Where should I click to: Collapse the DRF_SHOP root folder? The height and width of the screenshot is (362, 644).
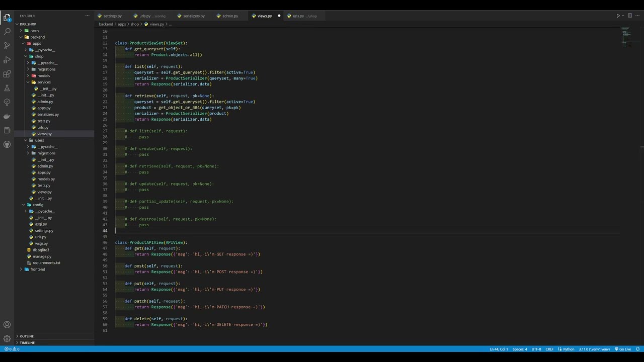click(28, 24)
